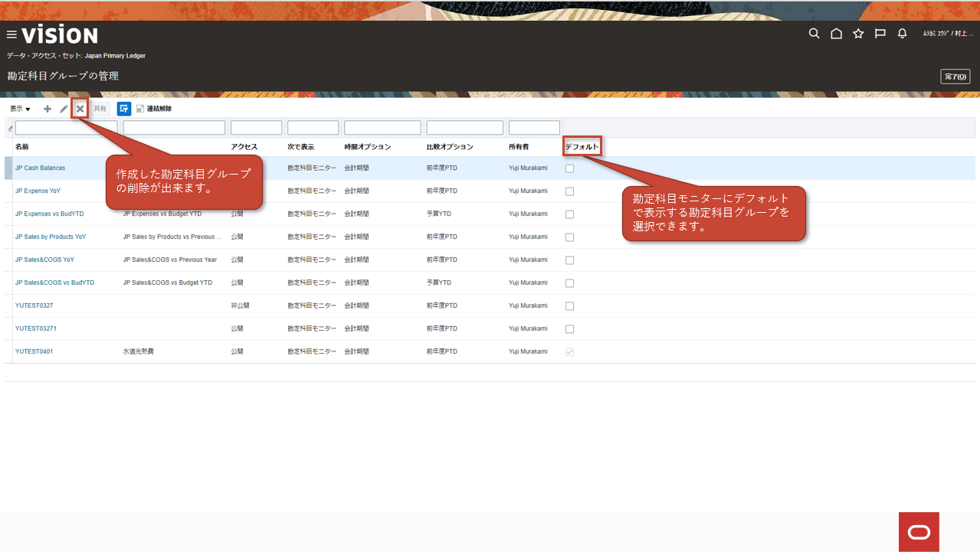Screen dimensions: 980x552
Task: Check default box for JP Sales by Products YoY
Action: tap(569, 237)
